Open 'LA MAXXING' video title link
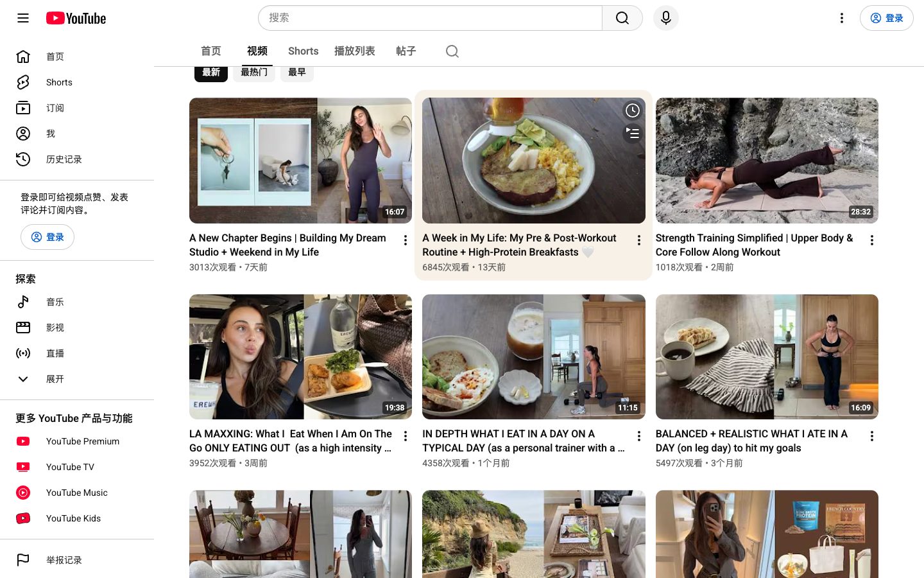Image resolution: width=924 pixels, height=578 pixels. (x=291, y=441)
